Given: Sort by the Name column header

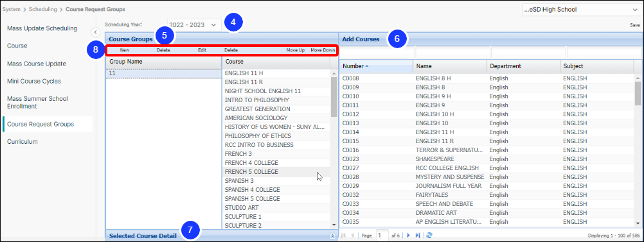Looking at the screenshot, I should [x=450, y=66].
